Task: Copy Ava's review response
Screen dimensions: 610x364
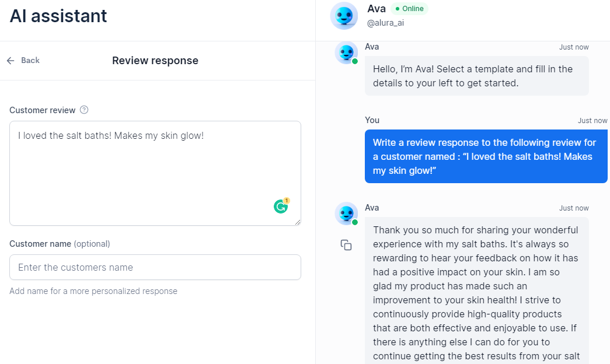Action: click(346, 246)
